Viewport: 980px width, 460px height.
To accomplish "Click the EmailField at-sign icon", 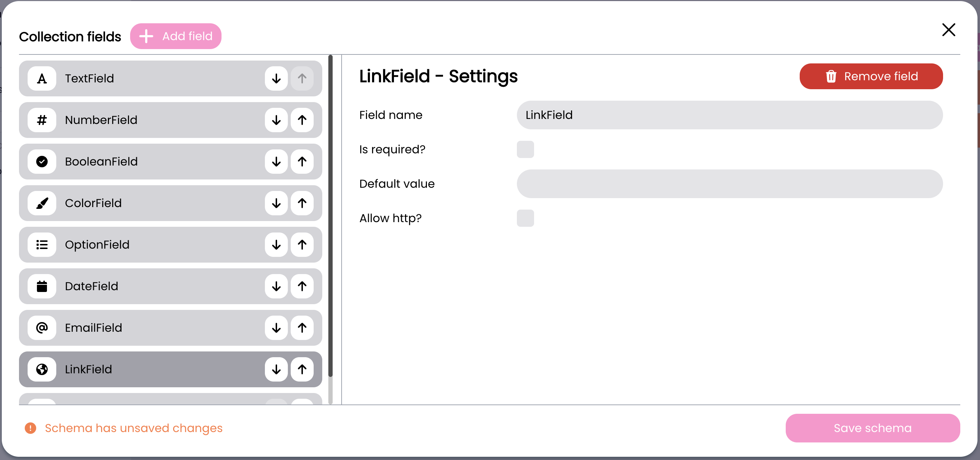I will tap(42, 328).
